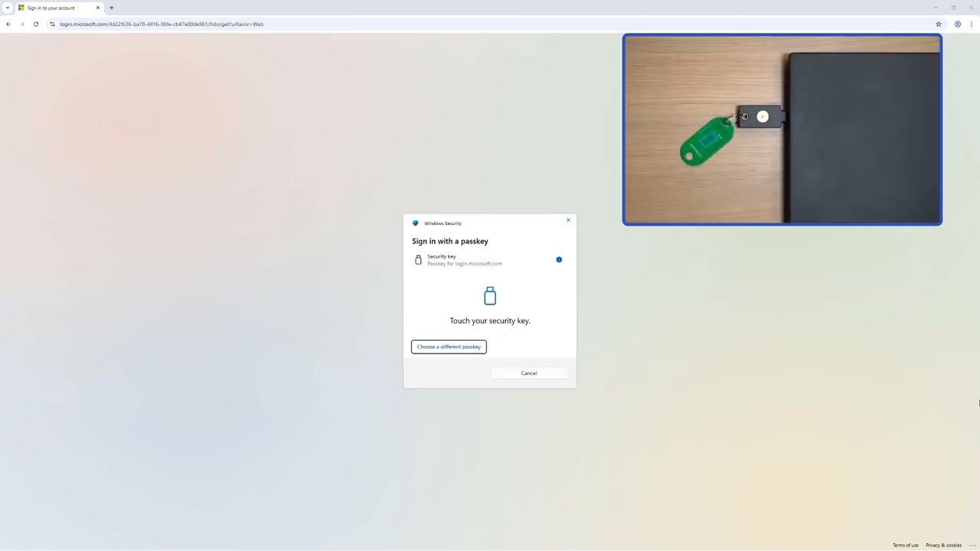Bookmark the page using the star icon
980x551 pixels.
point(939,24)
